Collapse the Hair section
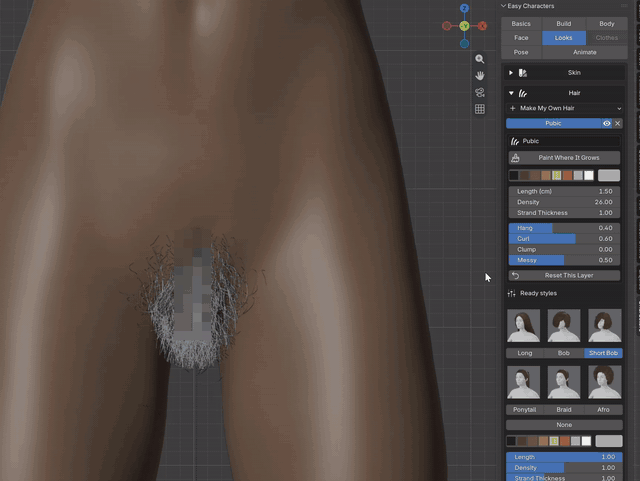 511,93
